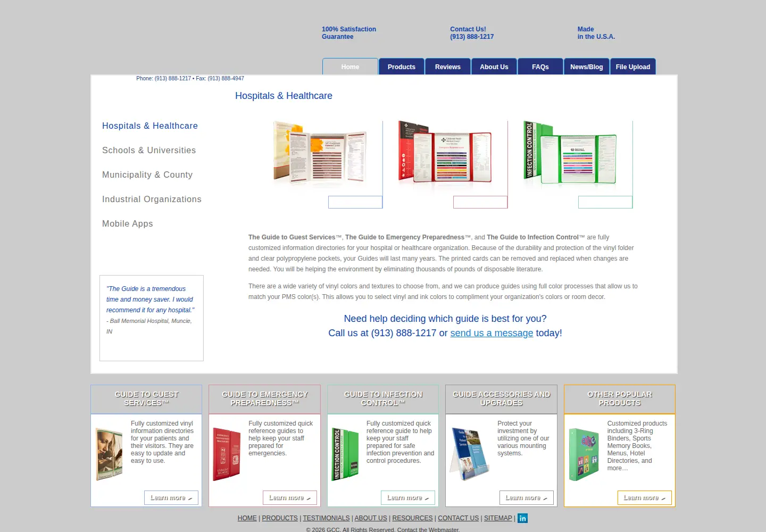Open the Guide Accessories and Upgrades card header

(502, 399)
